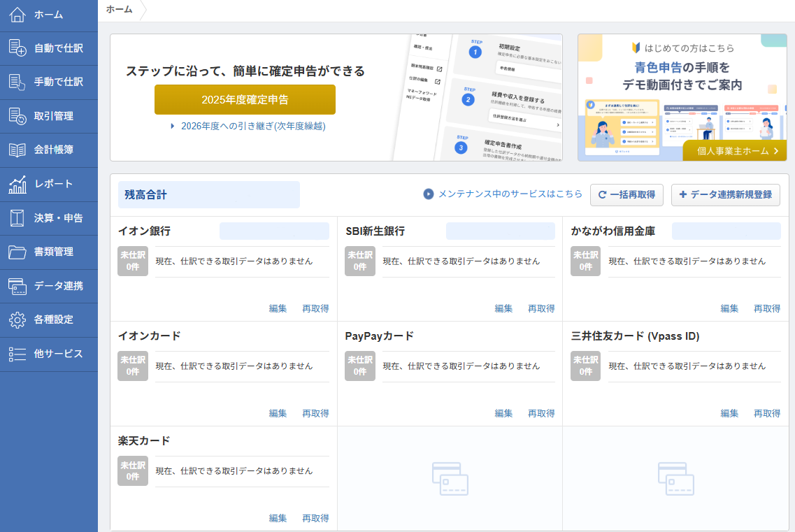
Task: Click the 一括再取得 button
Action: (x=626, y=195)
